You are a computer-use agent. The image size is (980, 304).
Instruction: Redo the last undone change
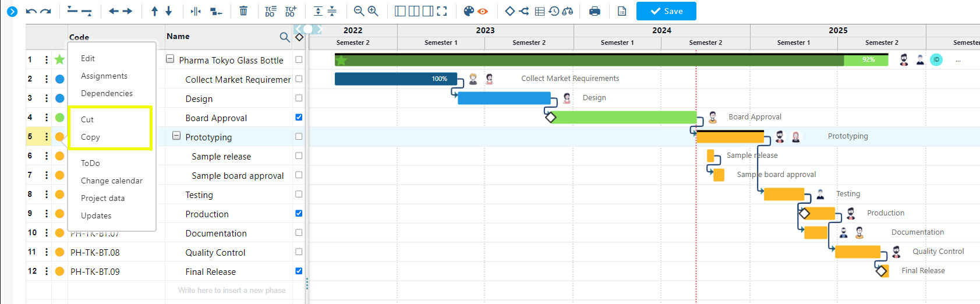point(46,11)
